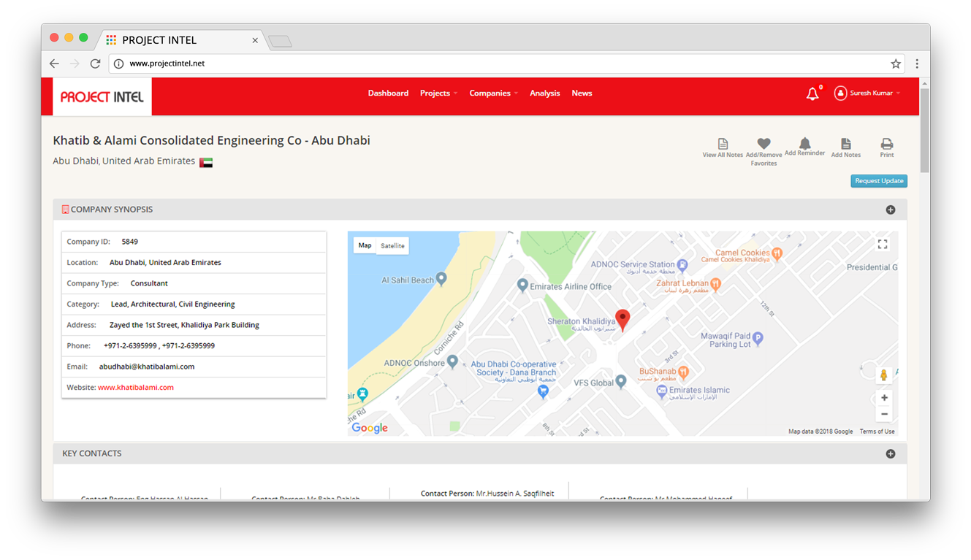
Task: Open the Analysis page
Action: coord(545,93)
